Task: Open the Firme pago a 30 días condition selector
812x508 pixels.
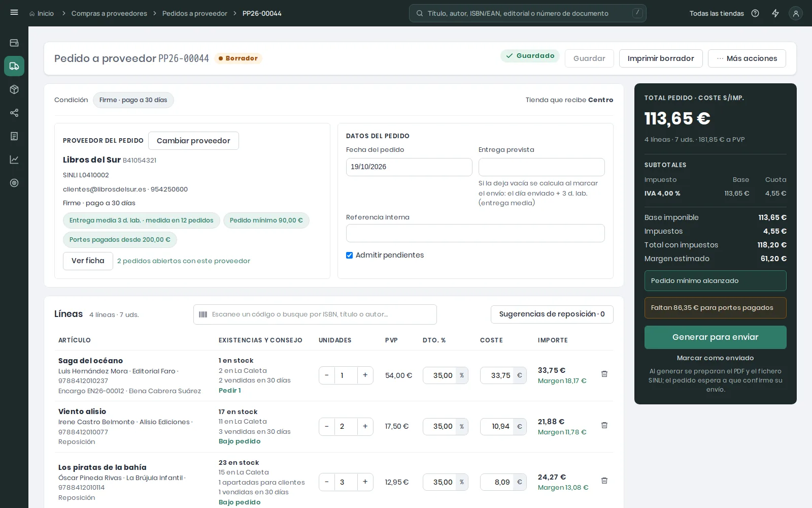Action: tap(133, 100)
